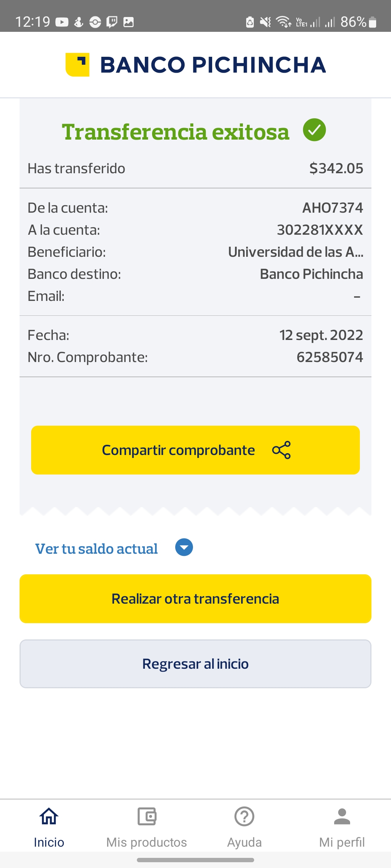391x868 pixels.
Task: Tap the Android gesture navigation bar handle
Action: tap(195, 860)
